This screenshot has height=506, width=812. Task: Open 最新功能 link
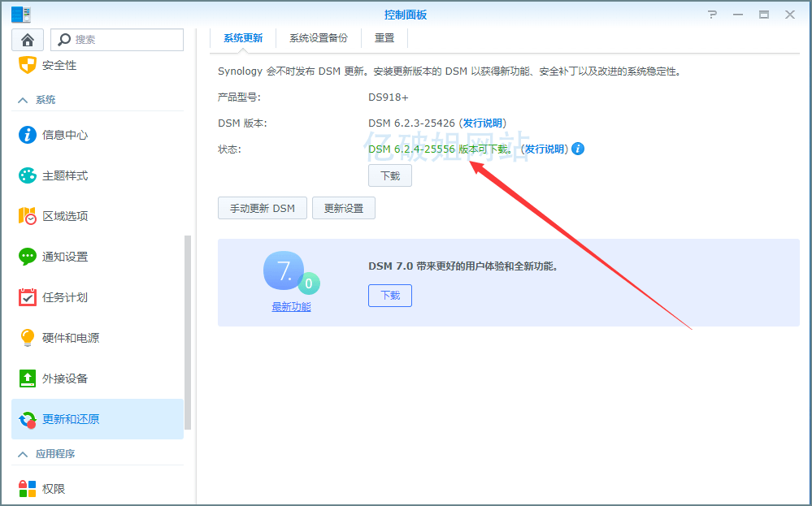tap(291, 307)
